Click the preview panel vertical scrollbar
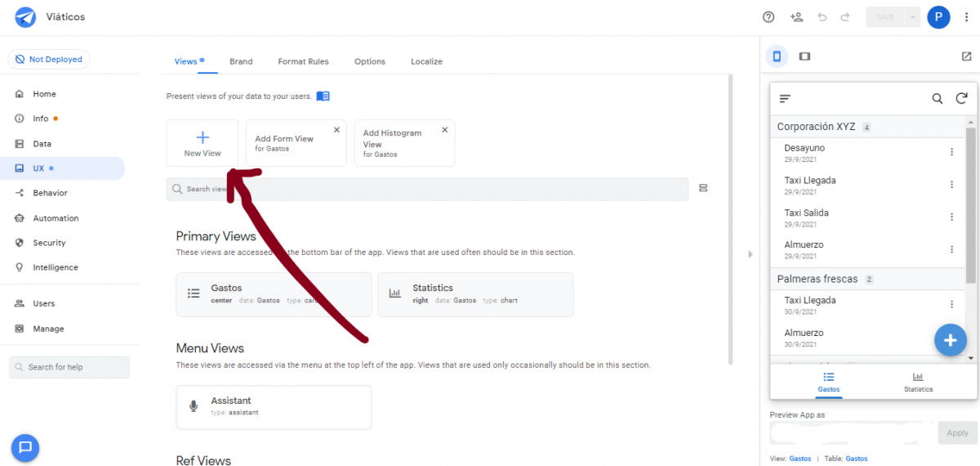Screen dimensions: 980x466 970,204
